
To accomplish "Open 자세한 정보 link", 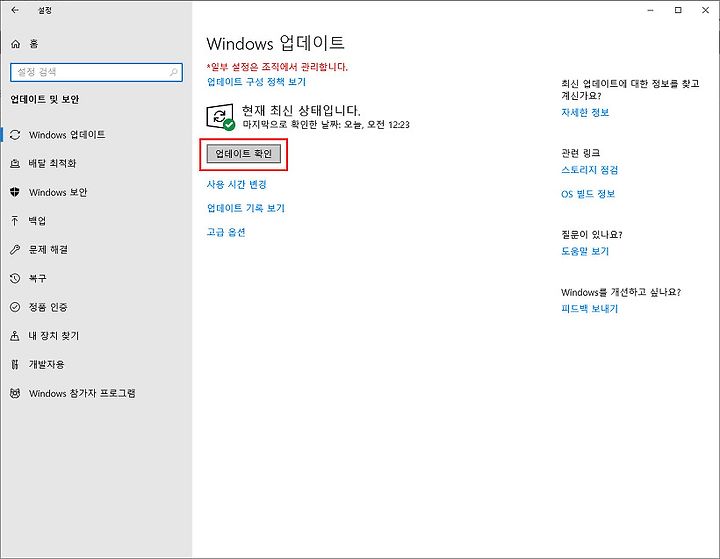I will tap(585, 113).
